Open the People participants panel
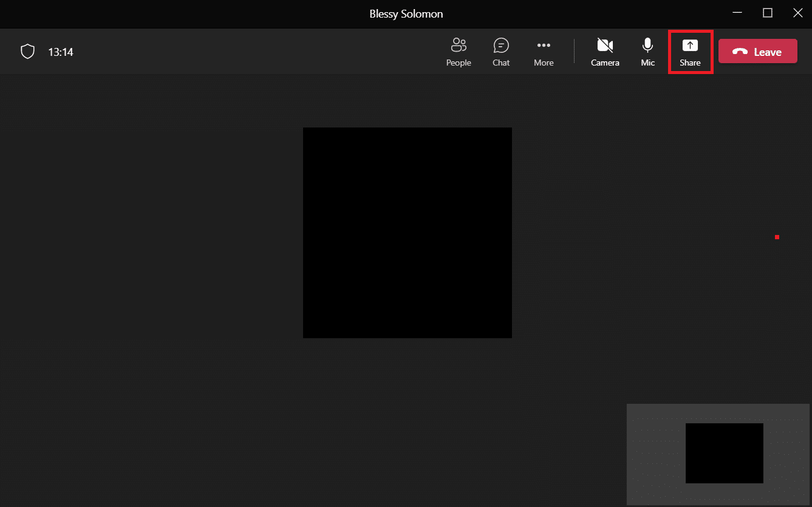 pos(459,52)
